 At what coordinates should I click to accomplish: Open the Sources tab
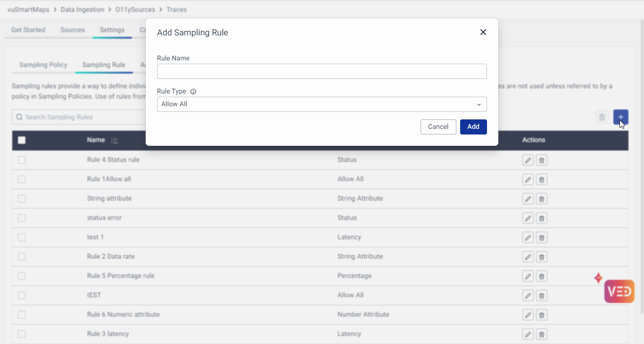click(x=72, y=30)
